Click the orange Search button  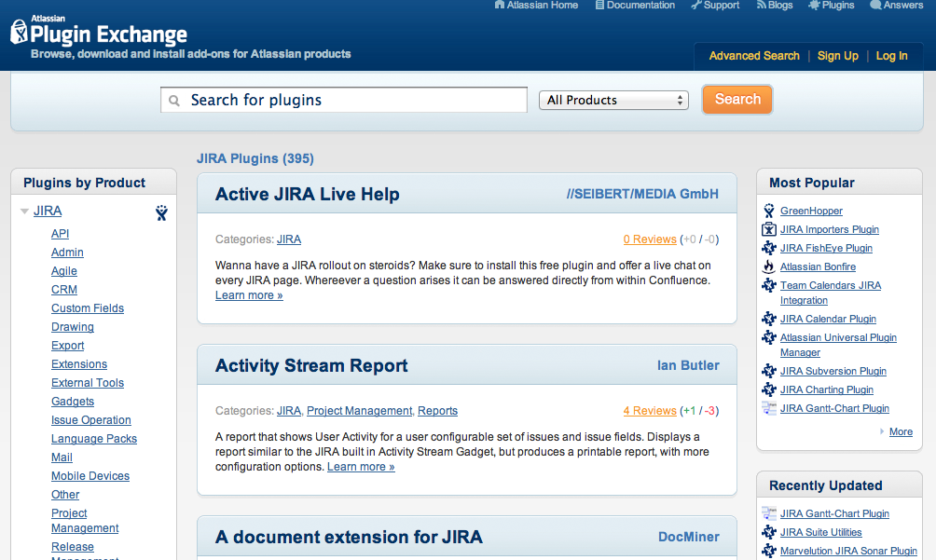coord(737,99)
